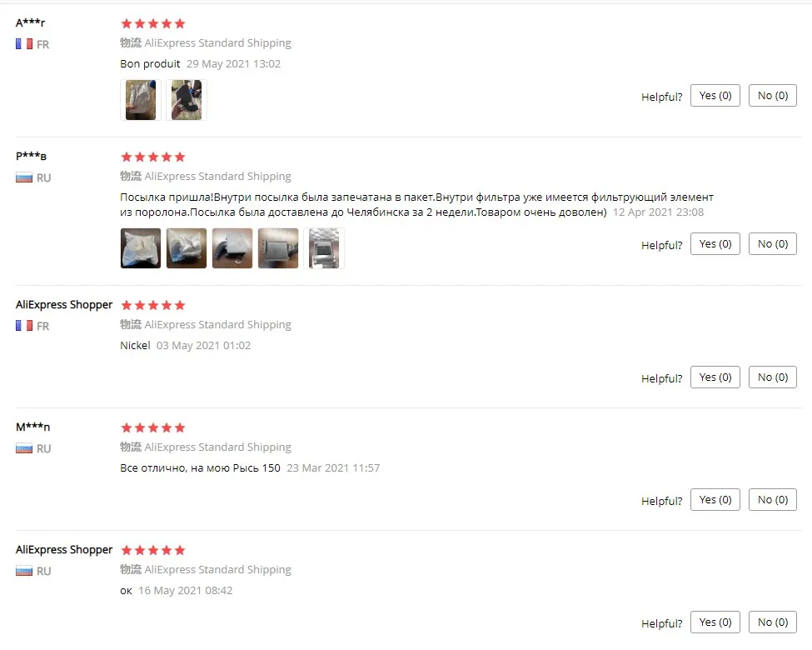Vote Yes on the 'ок' review
Viewport: 812px width, 650px height.
[715, 622]
